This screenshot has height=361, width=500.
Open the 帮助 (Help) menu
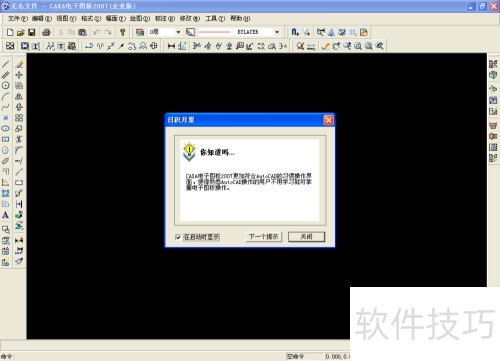(x=240, y=18)
